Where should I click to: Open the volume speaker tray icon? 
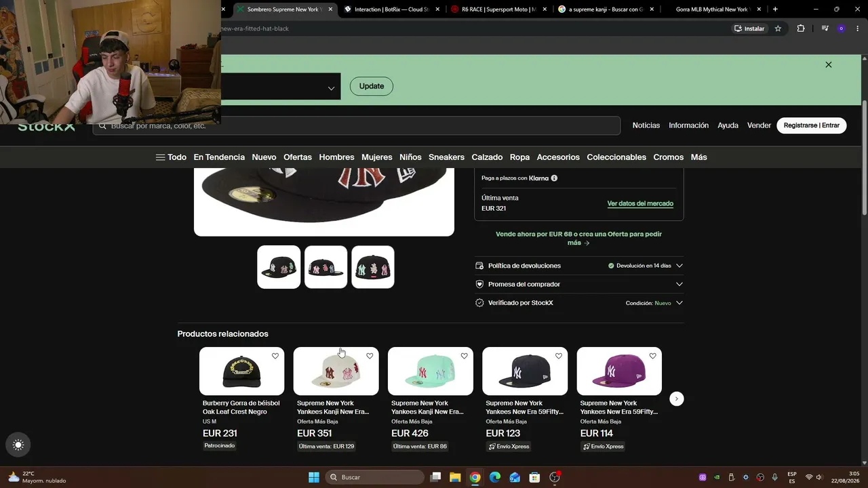(819, 477)
